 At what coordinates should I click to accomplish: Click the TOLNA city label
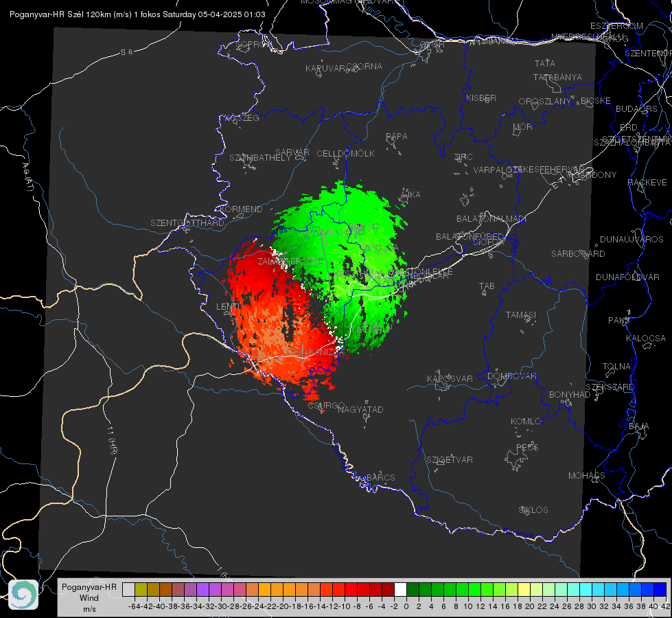[616, 366]
